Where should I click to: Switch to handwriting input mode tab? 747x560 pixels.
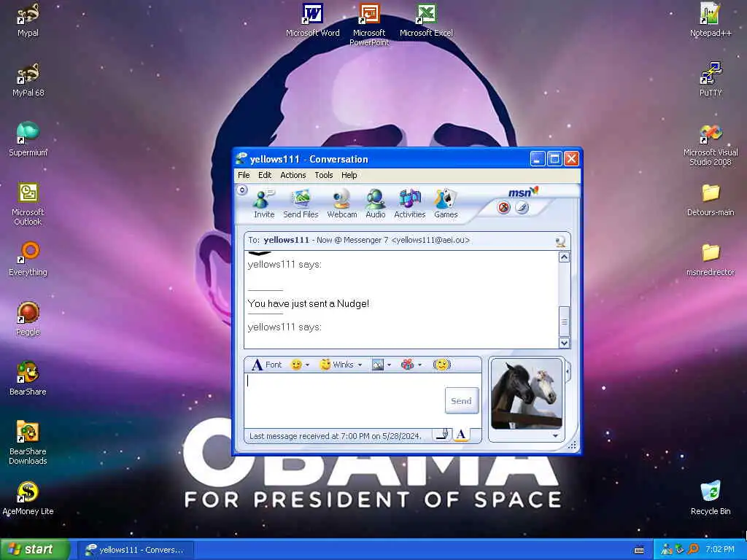(x=443, y=435)
